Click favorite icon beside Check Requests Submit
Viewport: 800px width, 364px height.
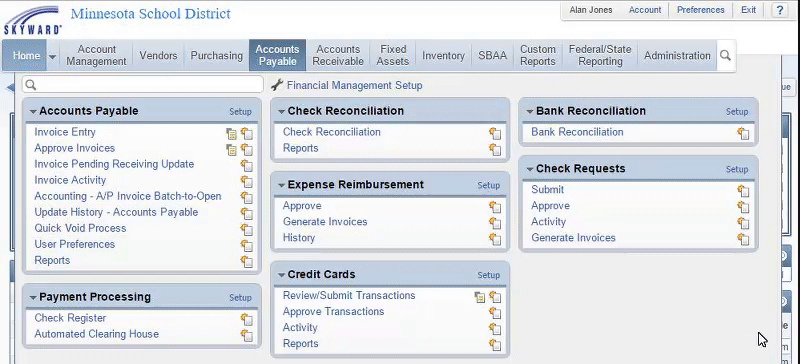pos(743,191)
